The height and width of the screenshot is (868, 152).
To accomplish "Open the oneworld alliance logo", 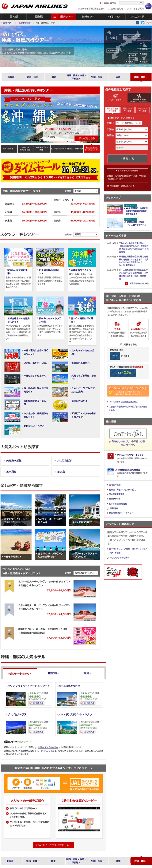I will (148, 6).
